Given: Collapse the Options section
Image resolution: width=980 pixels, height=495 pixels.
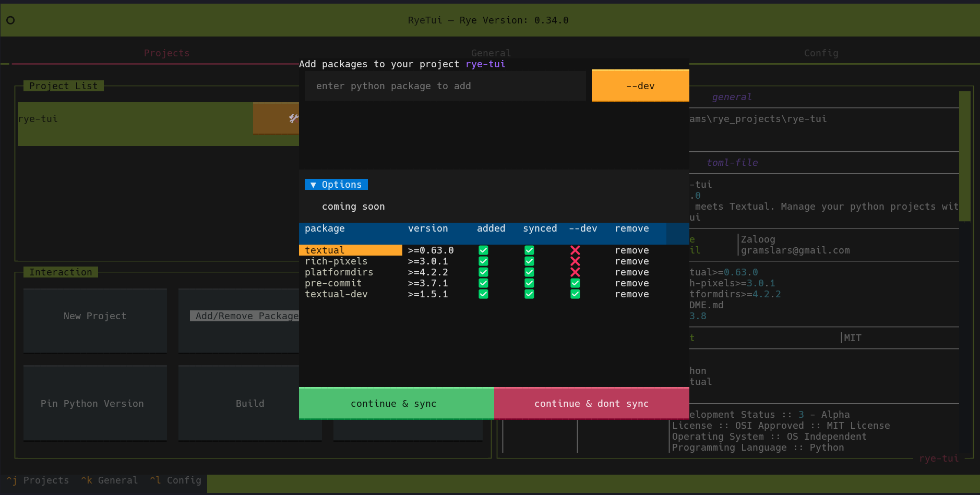Looking at the screenshot, I should point(336,185).
